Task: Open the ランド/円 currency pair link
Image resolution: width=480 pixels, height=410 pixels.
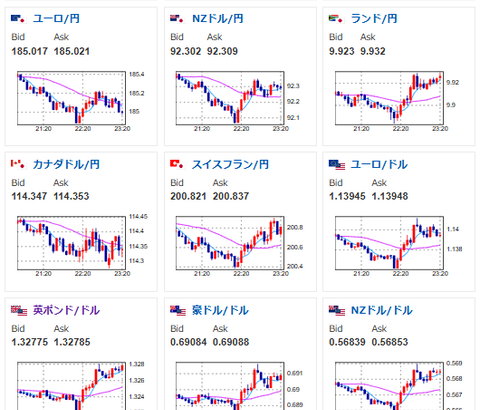Action: click(x=374, y=18)
